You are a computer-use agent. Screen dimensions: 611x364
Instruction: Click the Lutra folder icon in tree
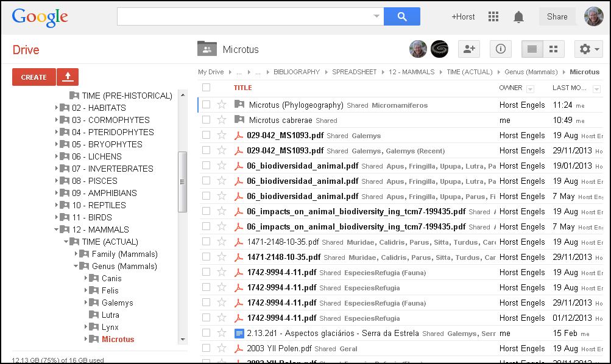(94, 315)
